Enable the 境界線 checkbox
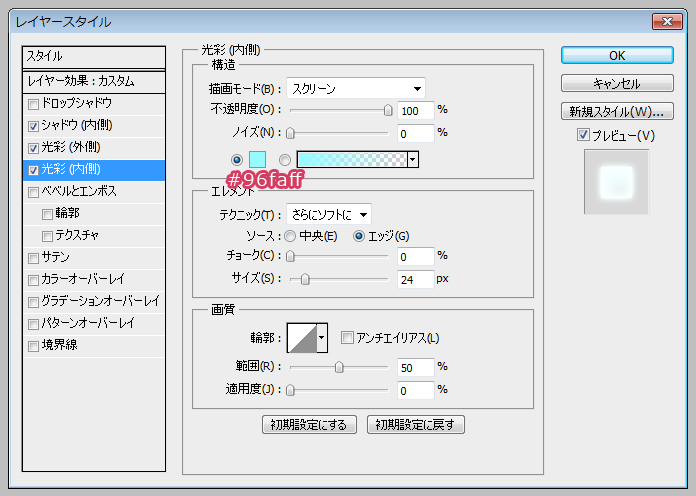This screenshot has width=696, height=496. (x=33, y=346)
